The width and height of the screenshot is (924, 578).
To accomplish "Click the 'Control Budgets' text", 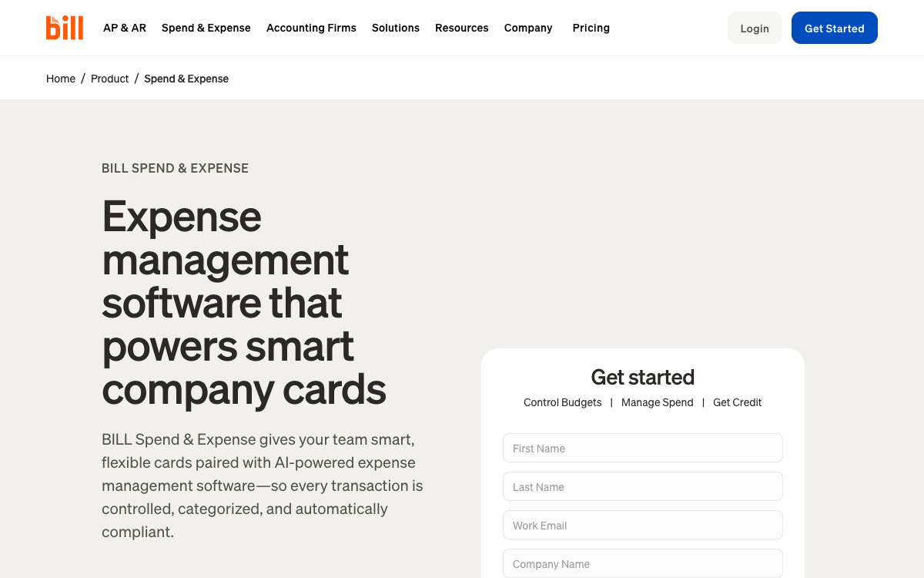I will (x=563, y=402).
